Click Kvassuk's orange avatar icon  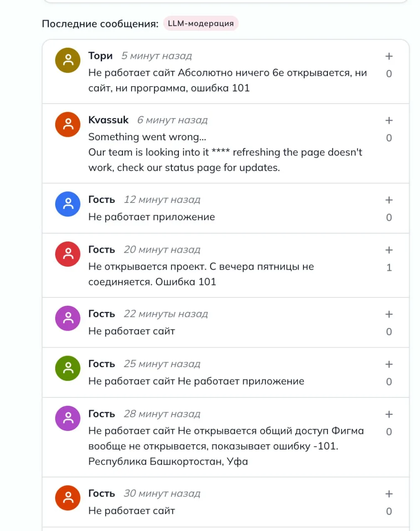(x=68, y=124)
